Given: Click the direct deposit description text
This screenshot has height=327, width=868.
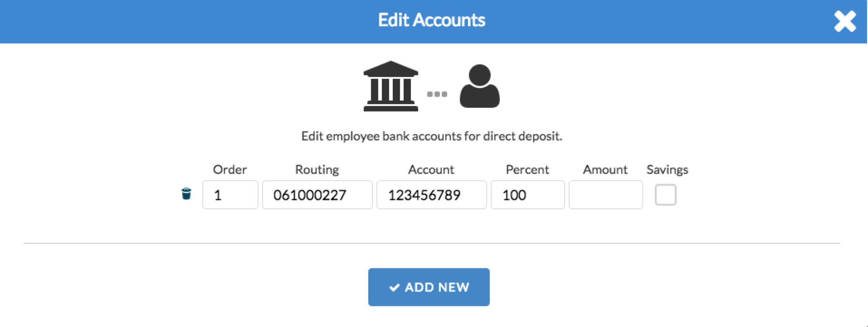Looking at the screenshot, I should pyautogui.click(x=432, y=136).
